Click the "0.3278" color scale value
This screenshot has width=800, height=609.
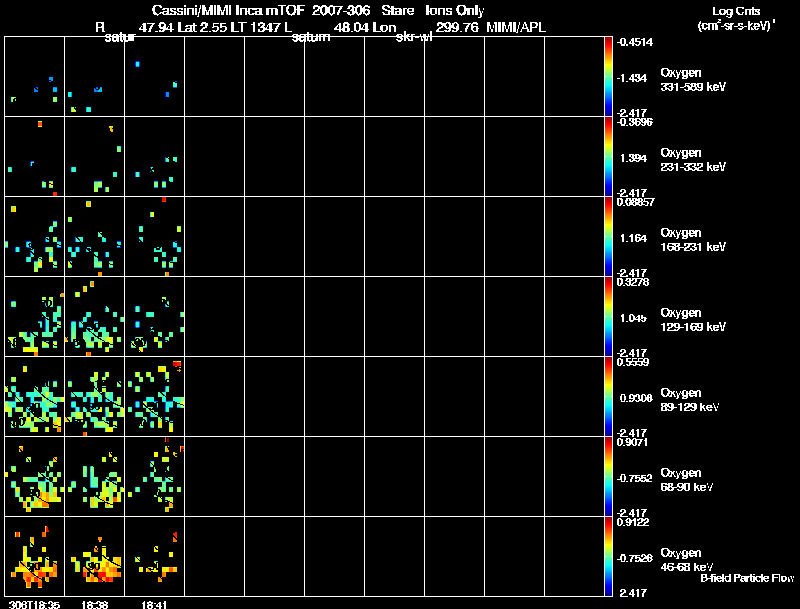[633, 282]
